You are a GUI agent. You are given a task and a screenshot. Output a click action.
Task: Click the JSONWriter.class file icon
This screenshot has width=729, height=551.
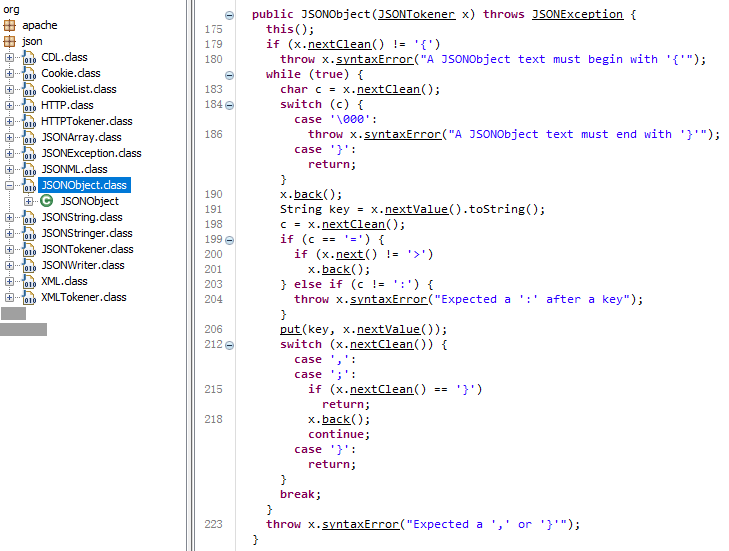click(29, 266)
